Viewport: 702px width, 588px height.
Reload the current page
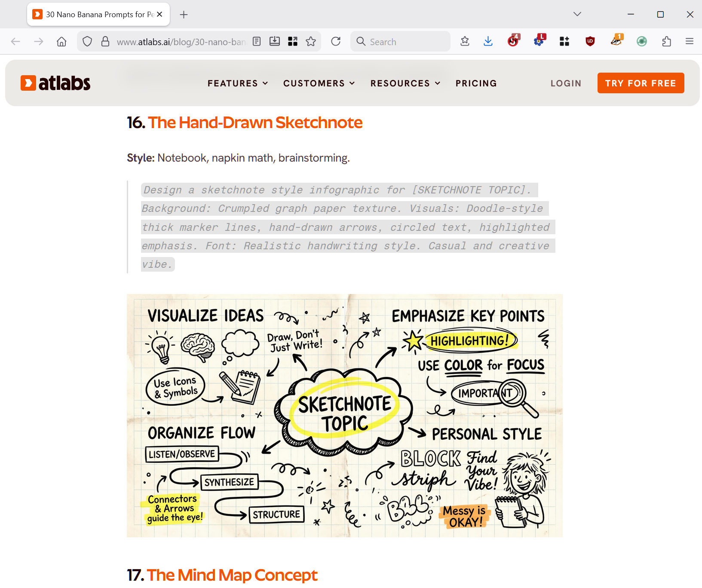[336, 42]
